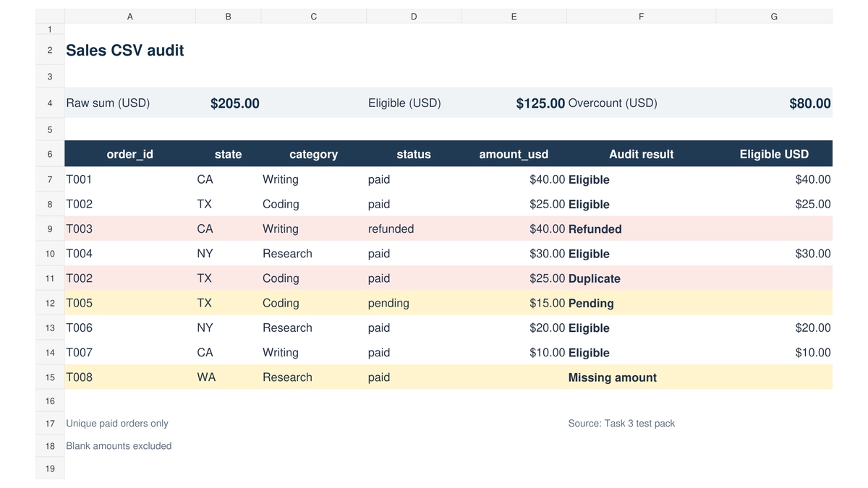Select T001's Eligible USD $40.00 cell

pyautogui.click(x=774, y=179)
